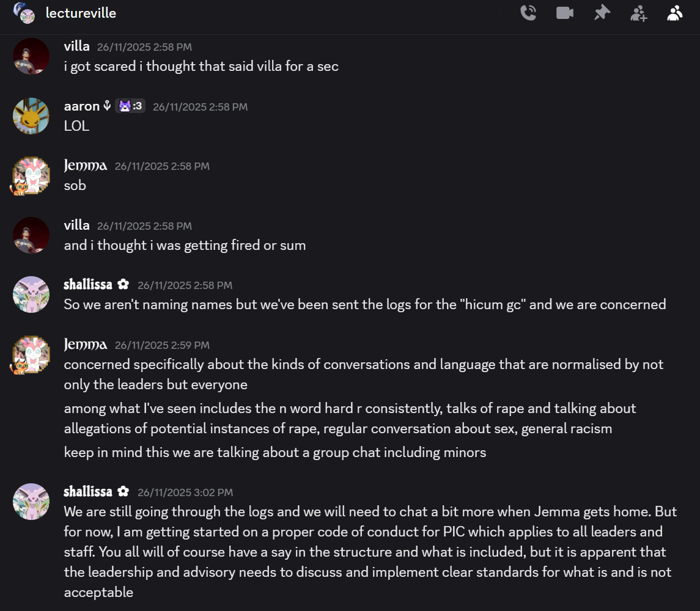This screenshot has height=611, width=700.
Task: Click the tulip icon beside aaron's name
Action: click(107, 106)
